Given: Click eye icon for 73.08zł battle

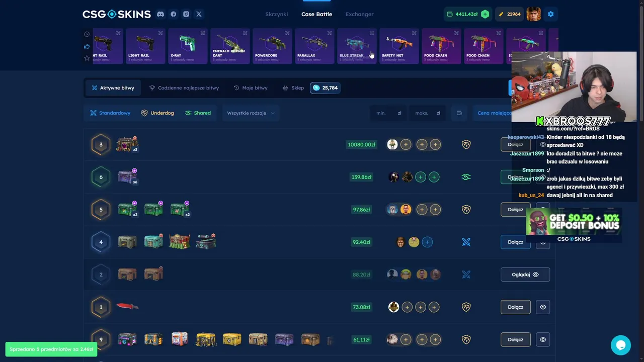Looking at the screenshot, I should pos(543,307).
